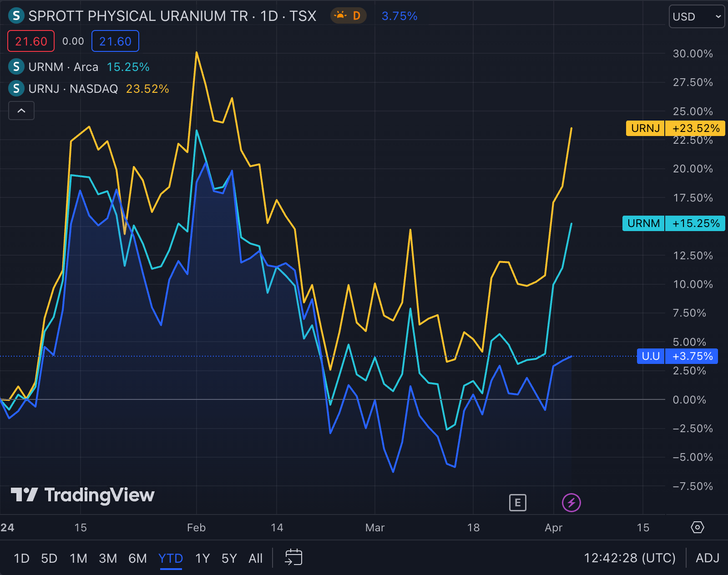This screenshot has width=728, height=575.
Task: Select the 5Y time range
Action: tap(229, 558)
